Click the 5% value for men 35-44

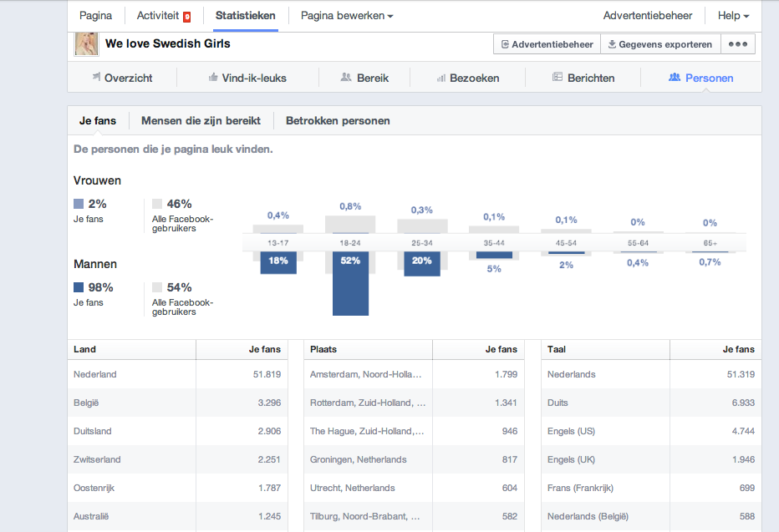point(494,269)
